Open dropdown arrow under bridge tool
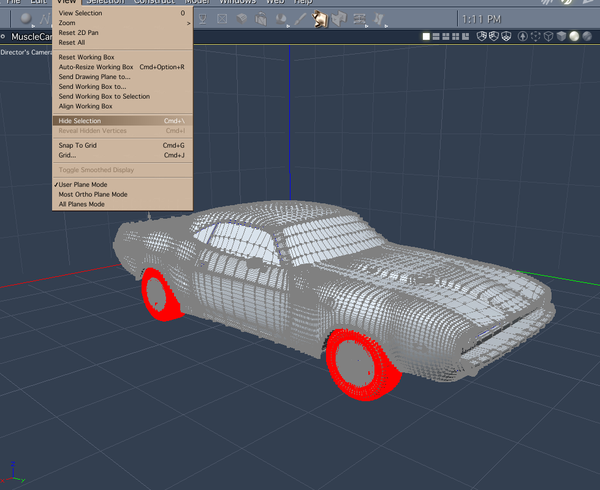This screenshot has height=490, width=600. [x=366, y=26]
